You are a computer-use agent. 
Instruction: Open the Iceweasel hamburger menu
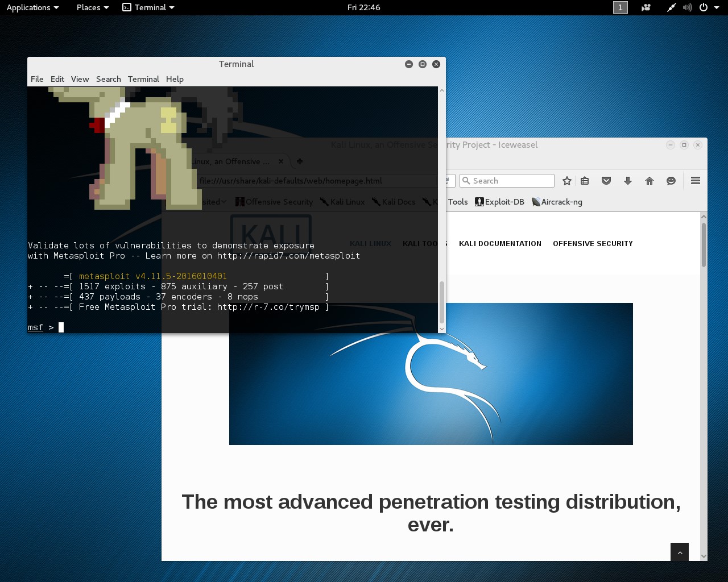tap(695, 181)
